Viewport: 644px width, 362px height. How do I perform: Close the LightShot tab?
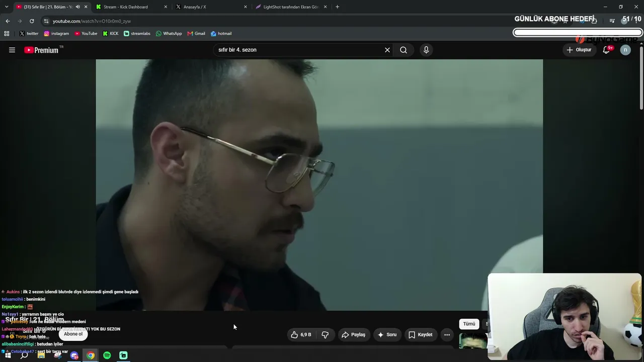pos(326,7)
